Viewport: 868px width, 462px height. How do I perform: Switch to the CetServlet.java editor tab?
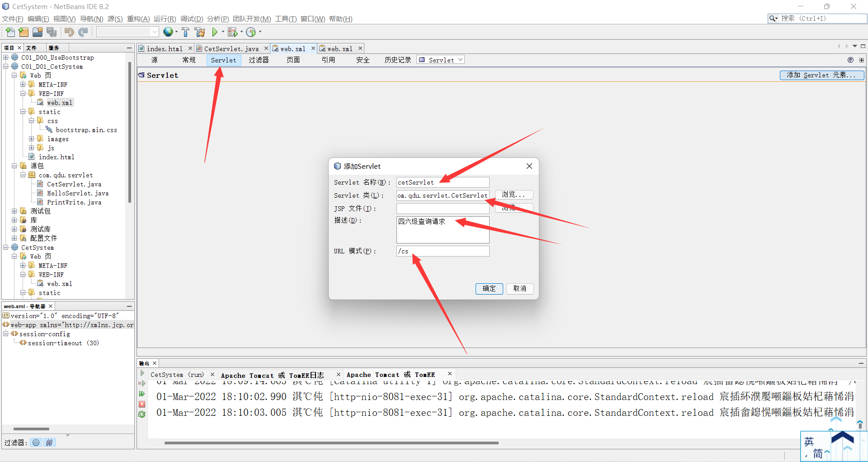pos(231,48)
